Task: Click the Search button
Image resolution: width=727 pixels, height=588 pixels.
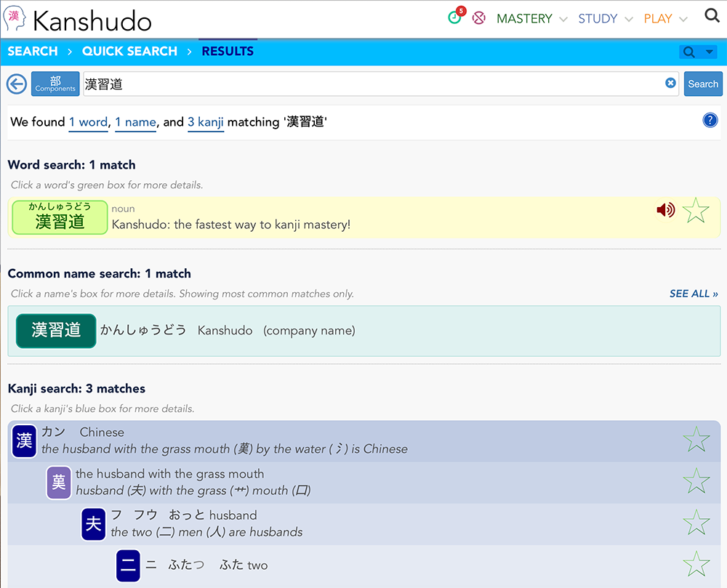Action: pos(703,84)
